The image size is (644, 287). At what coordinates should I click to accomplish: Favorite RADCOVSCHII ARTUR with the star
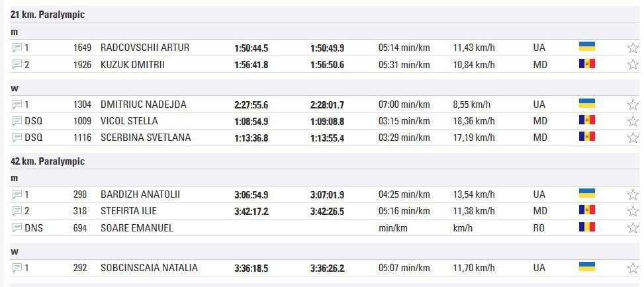[633, 48]
